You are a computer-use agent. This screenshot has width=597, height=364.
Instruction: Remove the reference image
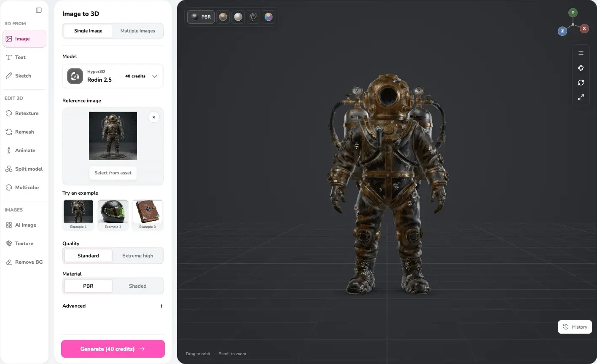coord(154,117)
